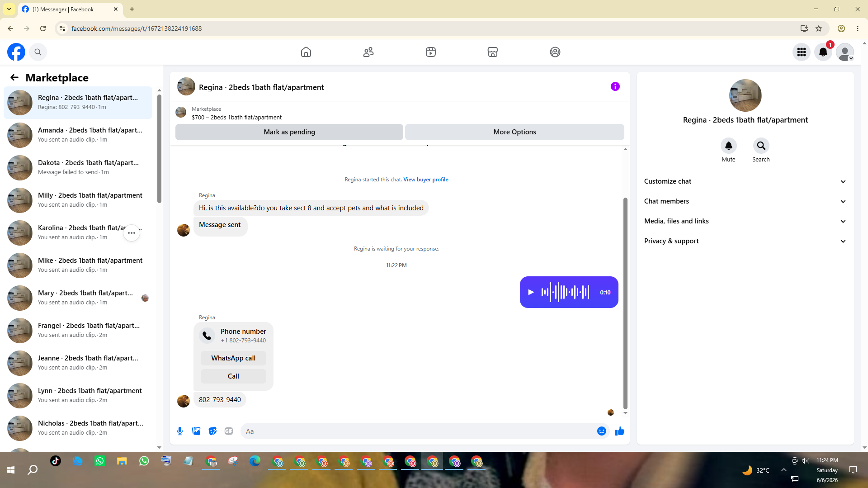This screenshot has height=488, width=868.
Task: Open TikTok from the taskbar
Action: click(56, 461)
